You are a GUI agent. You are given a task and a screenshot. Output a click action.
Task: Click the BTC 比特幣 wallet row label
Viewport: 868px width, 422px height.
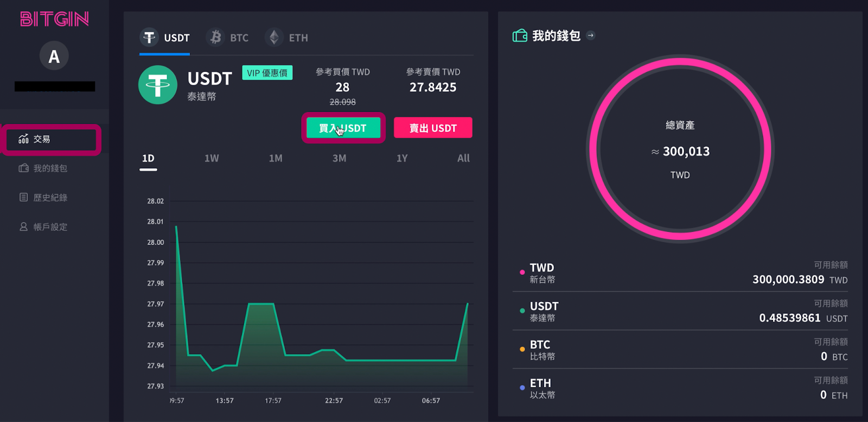coord(542,350)
